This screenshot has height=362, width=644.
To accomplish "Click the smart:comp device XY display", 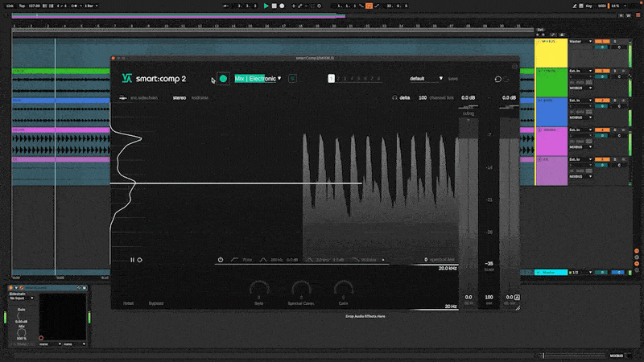I will click(63, 317).
